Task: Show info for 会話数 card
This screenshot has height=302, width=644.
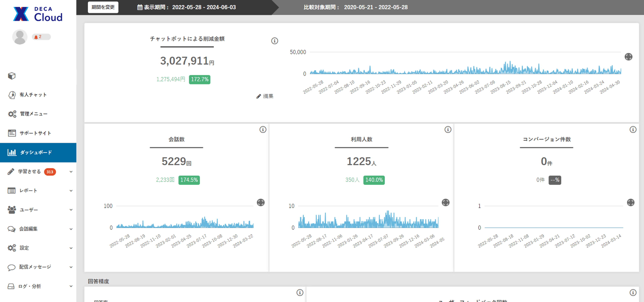Action: click(263, 130)
